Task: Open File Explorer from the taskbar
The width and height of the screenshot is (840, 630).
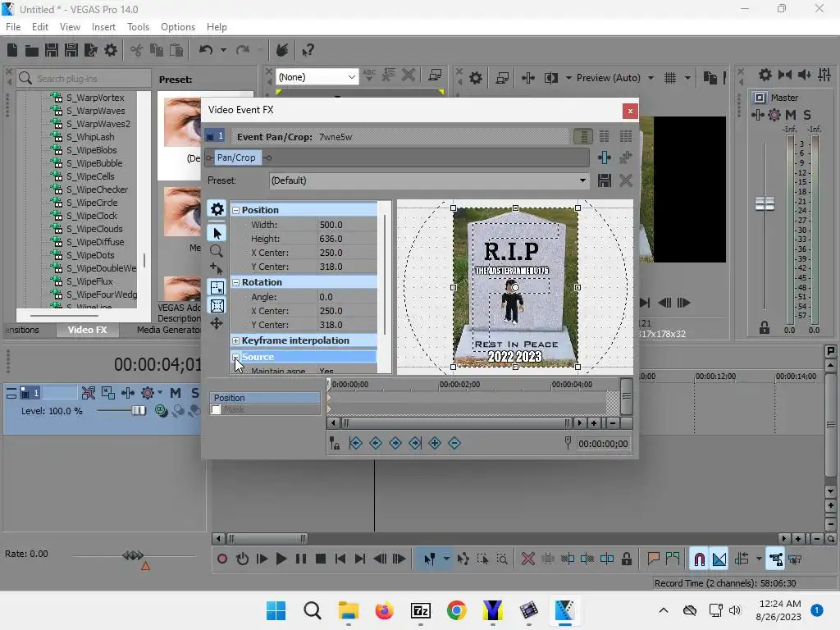Action: [348, 610]
